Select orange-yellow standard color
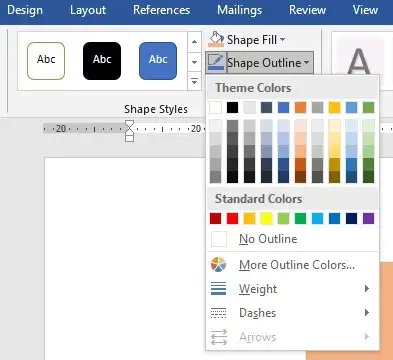The width and height of the screenshot is (393, 360). [x=249, y=219]
